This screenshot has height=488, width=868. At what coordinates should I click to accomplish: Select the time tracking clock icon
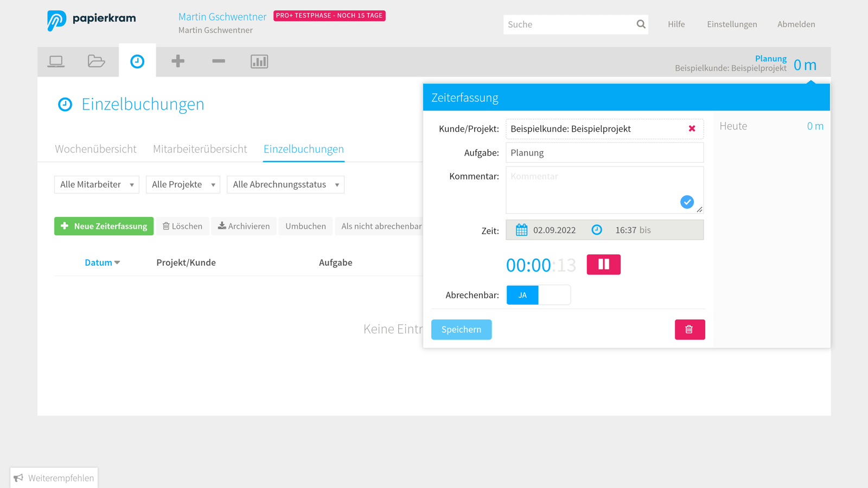(x=137, y=61)
